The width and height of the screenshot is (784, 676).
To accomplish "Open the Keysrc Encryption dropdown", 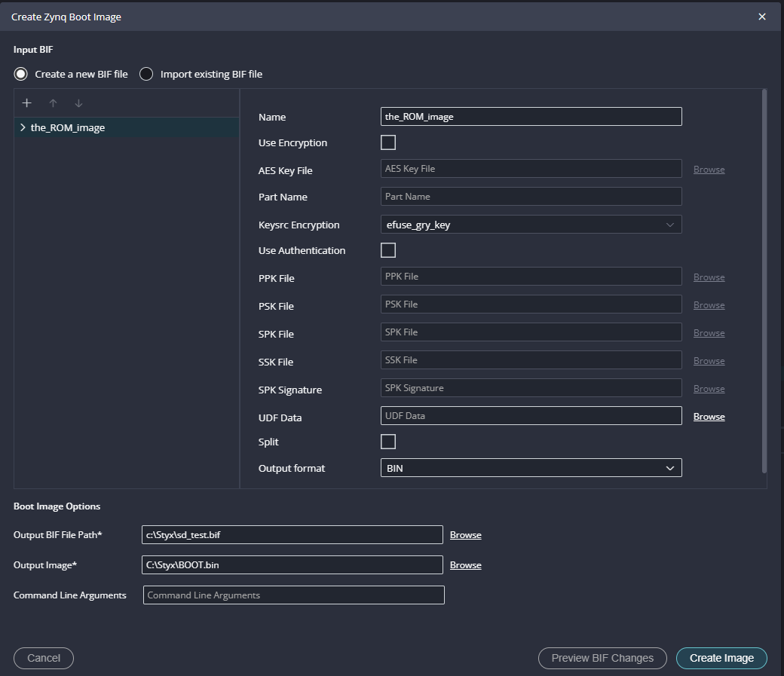I will coord(531,225).
